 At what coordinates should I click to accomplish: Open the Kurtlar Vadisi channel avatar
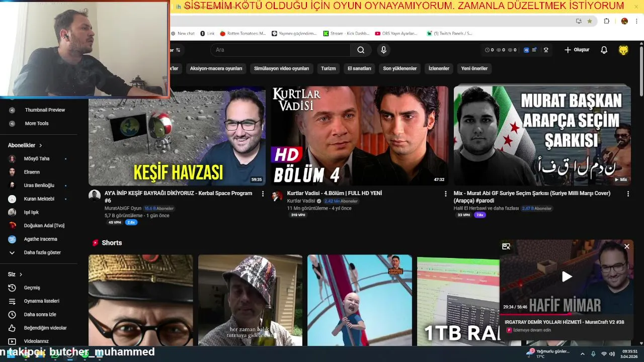[277, 196]
